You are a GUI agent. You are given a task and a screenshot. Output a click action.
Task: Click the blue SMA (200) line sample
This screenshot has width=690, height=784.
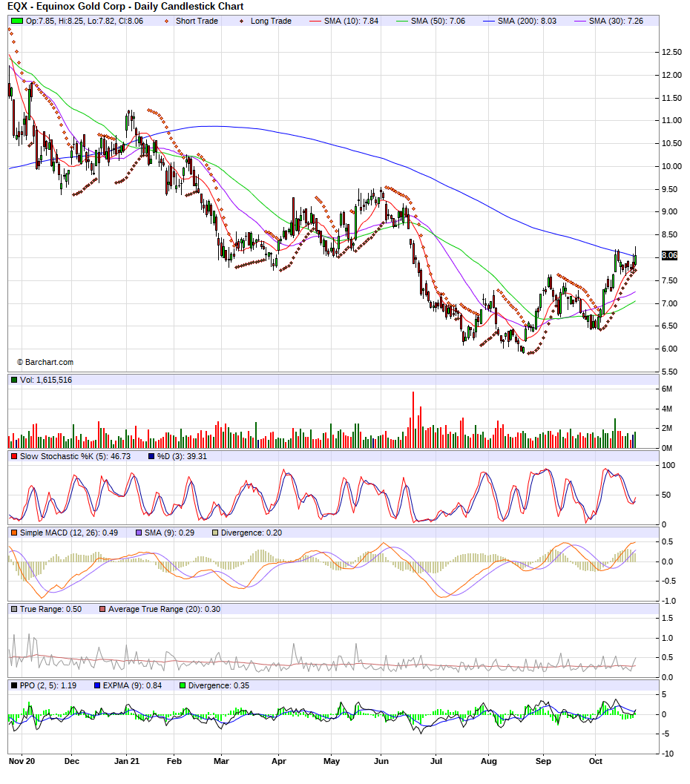[x=489, y=21]
